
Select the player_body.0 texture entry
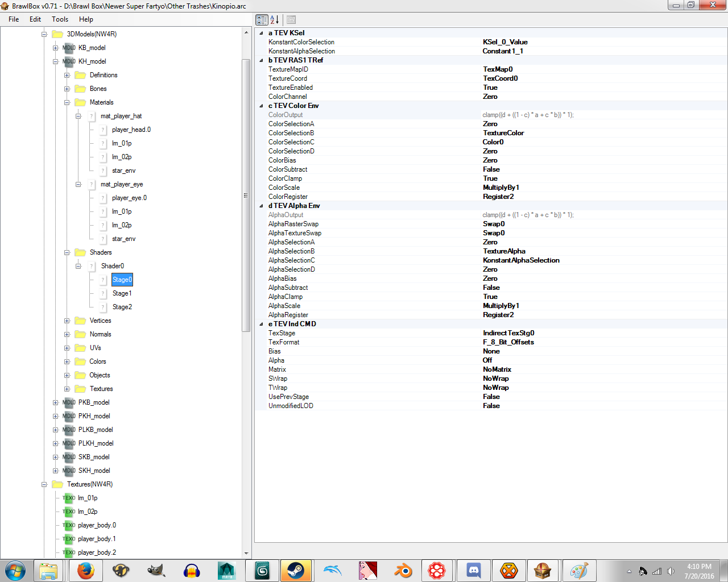pos(97,525)
